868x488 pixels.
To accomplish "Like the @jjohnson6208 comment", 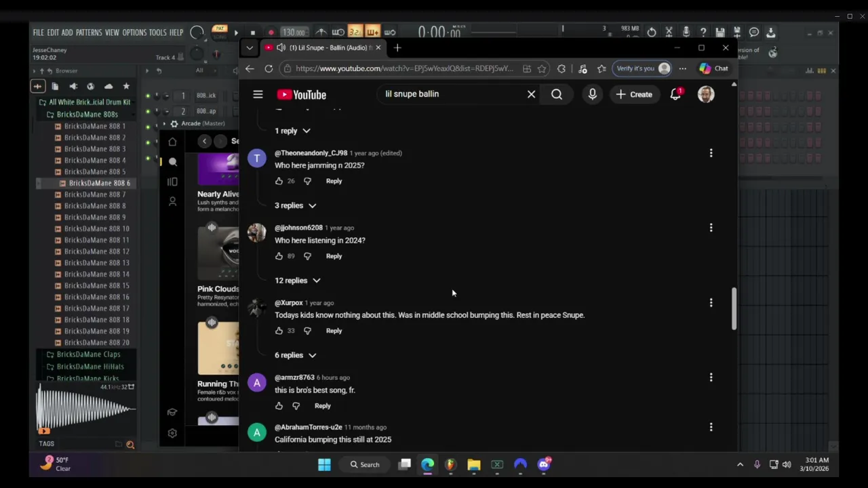I will 279,256.
